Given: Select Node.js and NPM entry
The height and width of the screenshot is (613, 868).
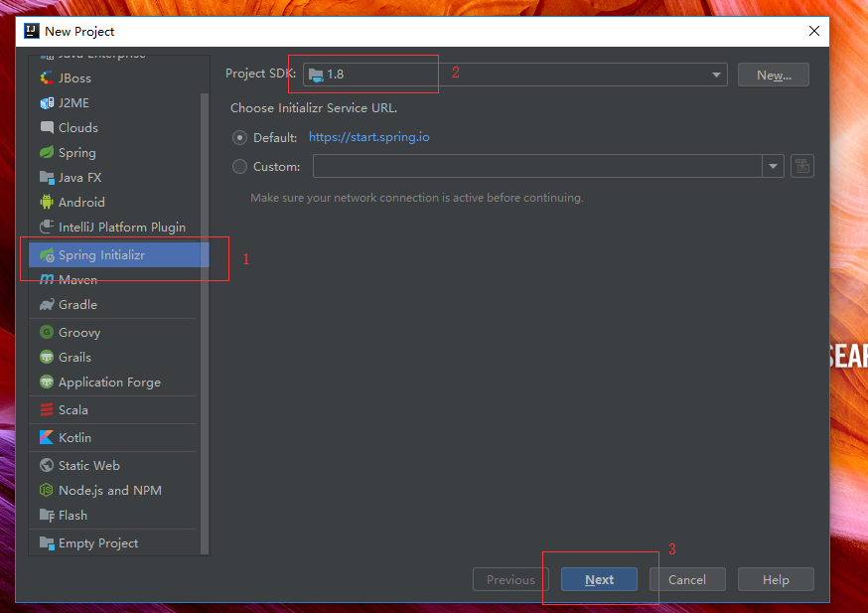Looking at the screenshot, I should (x=119, y=490).
